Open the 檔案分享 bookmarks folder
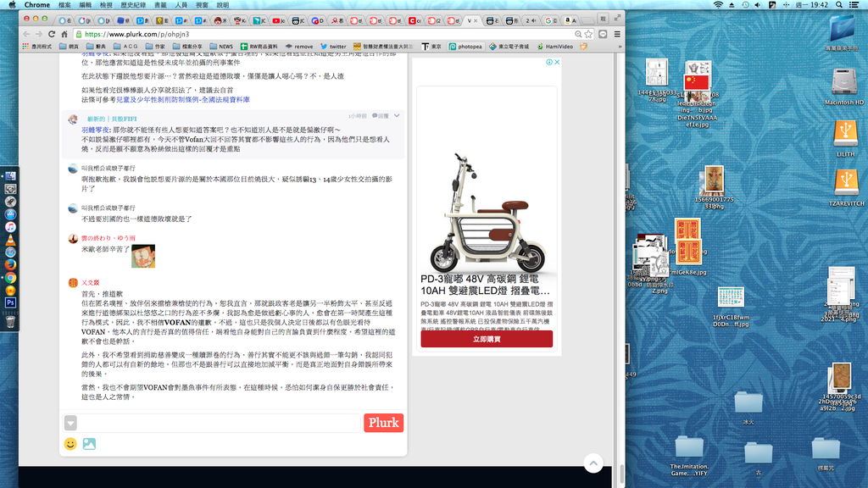 point(187,47)
